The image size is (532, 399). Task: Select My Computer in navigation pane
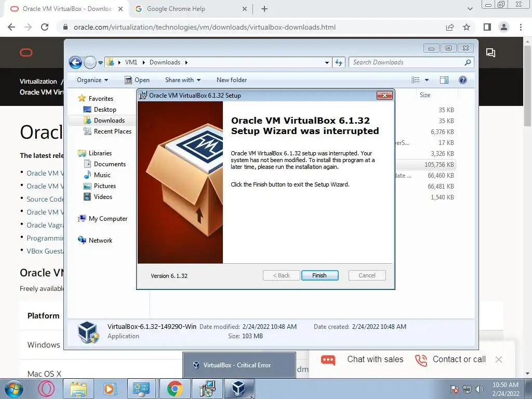(x=108, y=219)
